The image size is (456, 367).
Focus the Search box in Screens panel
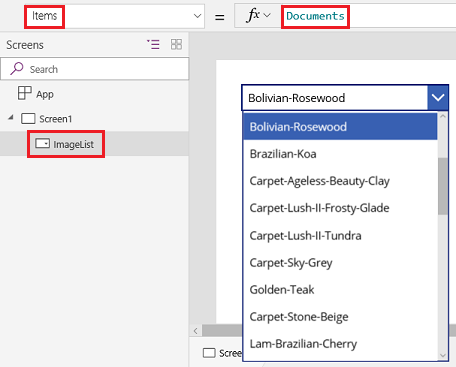click(95, 69)
